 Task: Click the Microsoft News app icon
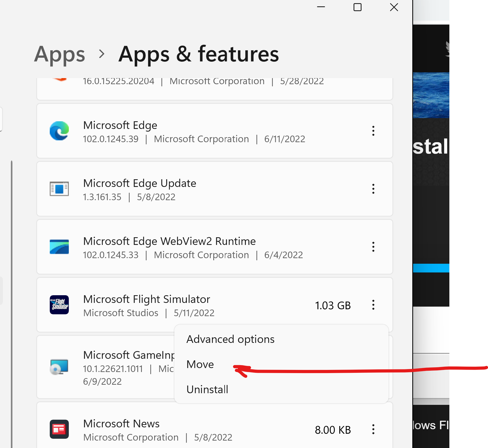(59, 429)
